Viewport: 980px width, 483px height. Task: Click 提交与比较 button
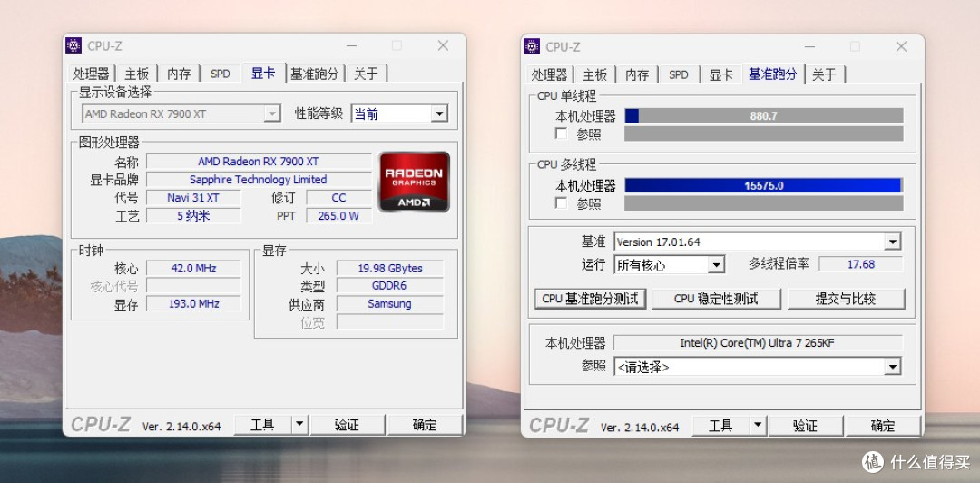click(x=847, y=299)
